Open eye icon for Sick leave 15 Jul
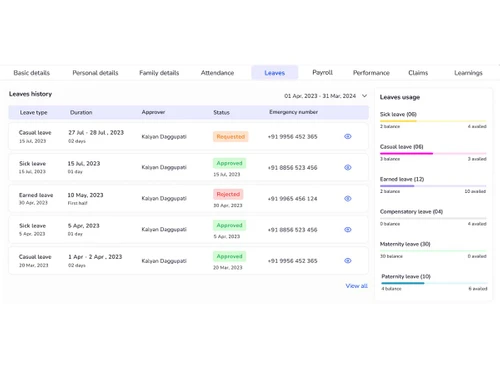 tap(348, 167)
